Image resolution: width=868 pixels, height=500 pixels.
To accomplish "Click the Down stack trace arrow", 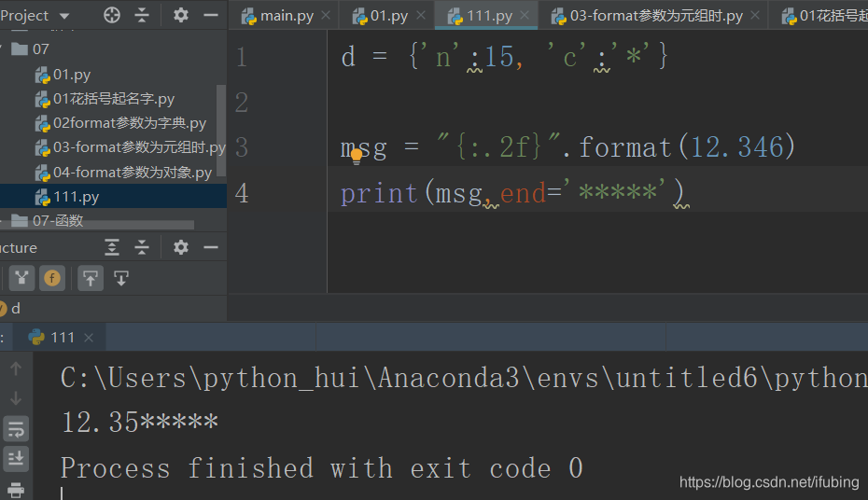I will tap(16, 398).
